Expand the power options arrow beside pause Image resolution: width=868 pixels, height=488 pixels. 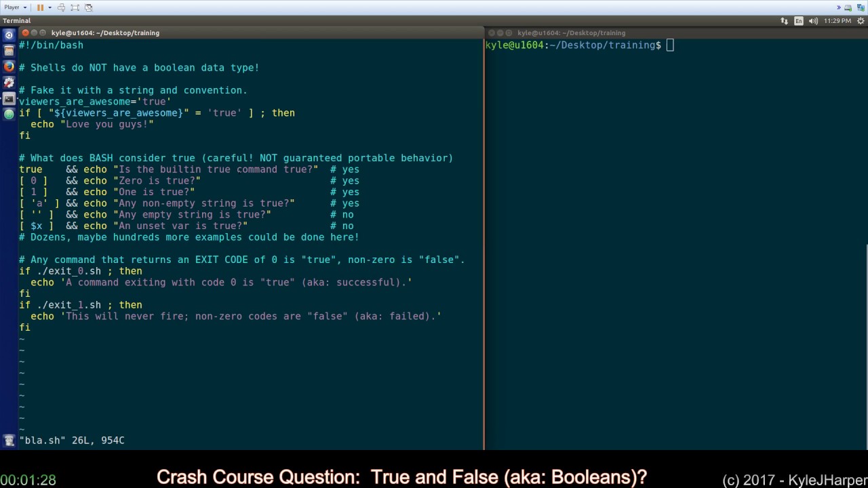click(50, 7)
